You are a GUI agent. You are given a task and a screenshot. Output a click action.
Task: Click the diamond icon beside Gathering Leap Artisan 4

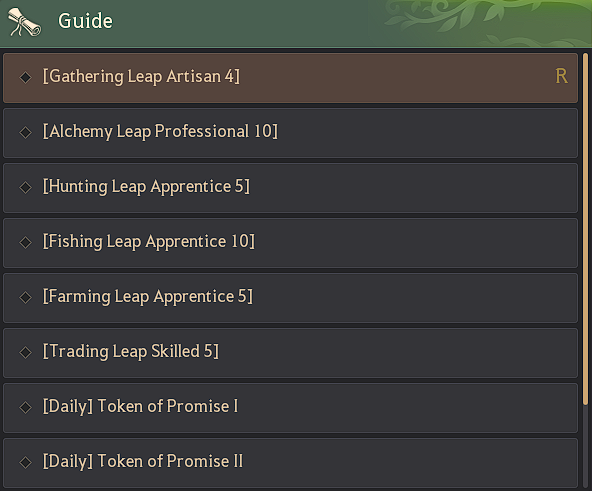tap(26, 78)
